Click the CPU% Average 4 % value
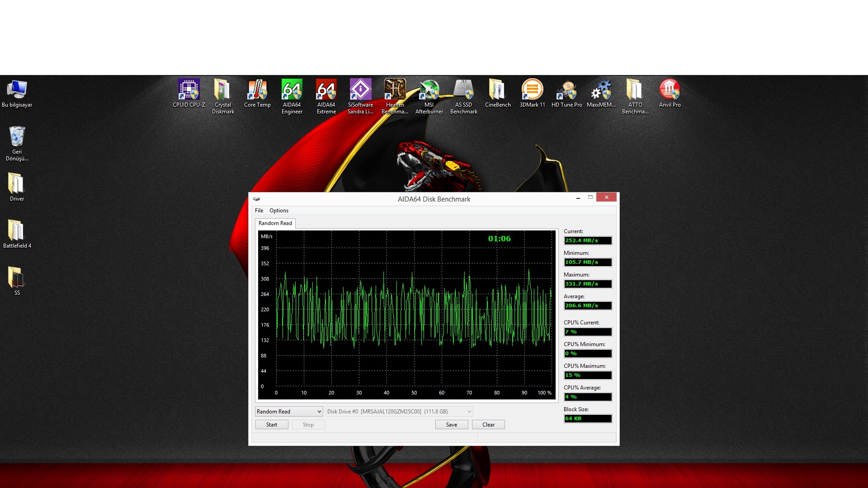The width and height of the screenshot is (868, 488). [x=588, y=397]
